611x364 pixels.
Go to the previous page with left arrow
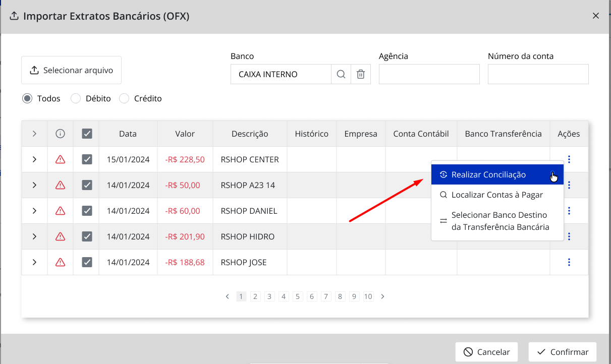coord(228,296)
